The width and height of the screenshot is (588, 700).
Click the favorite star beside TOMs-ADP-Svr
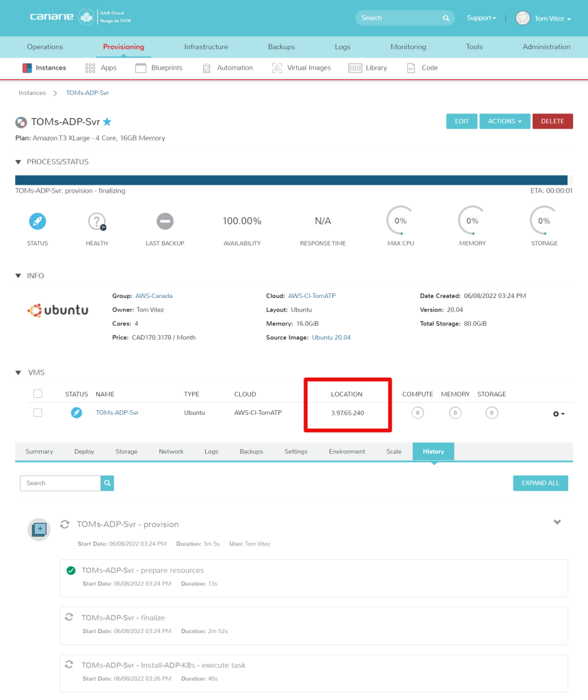coord(107,122)
